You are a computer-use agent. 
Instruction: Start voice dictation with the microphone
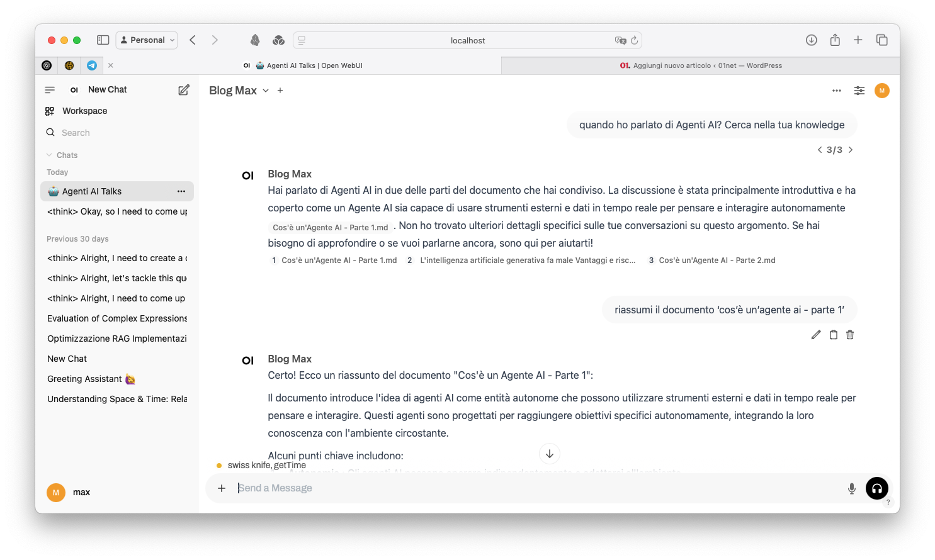pos(852,488)
